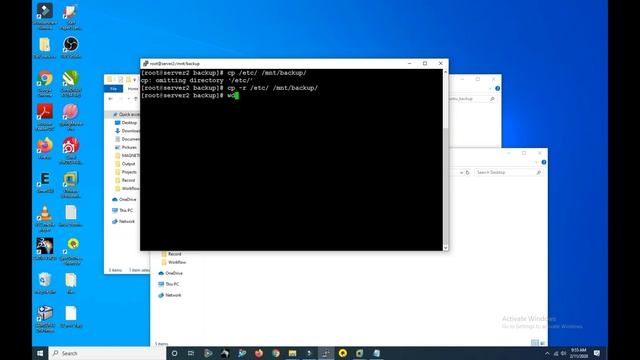This screenshot has width=640, height=360.
Task: Select This PC in the back Explorer sidebar
Action: [122, 210]
